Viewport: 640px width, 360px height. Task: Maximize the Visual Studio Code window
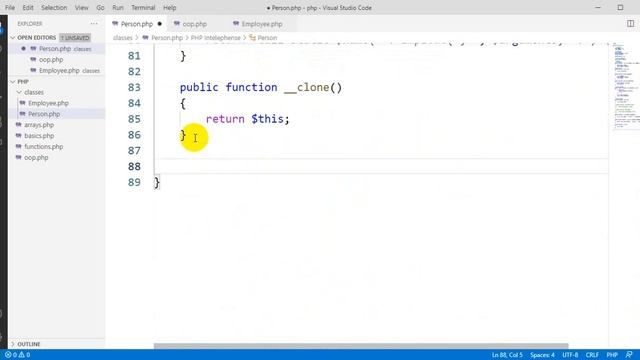[620, 7]
